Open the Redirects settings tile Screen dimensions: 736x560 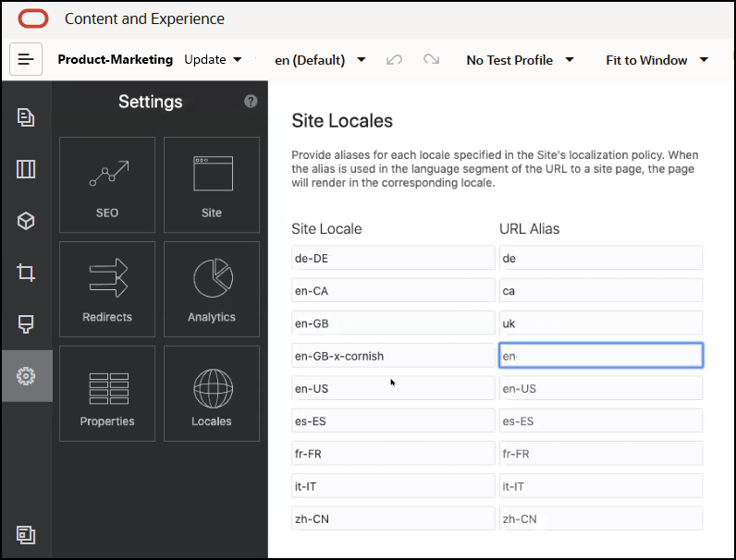coord(107,289)
